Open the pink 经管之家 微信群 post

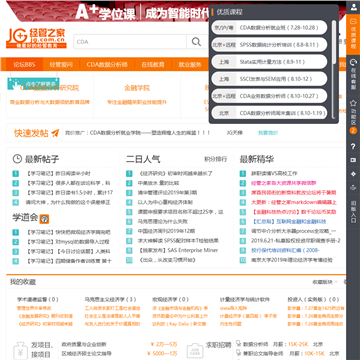click(x=284, y=183)
